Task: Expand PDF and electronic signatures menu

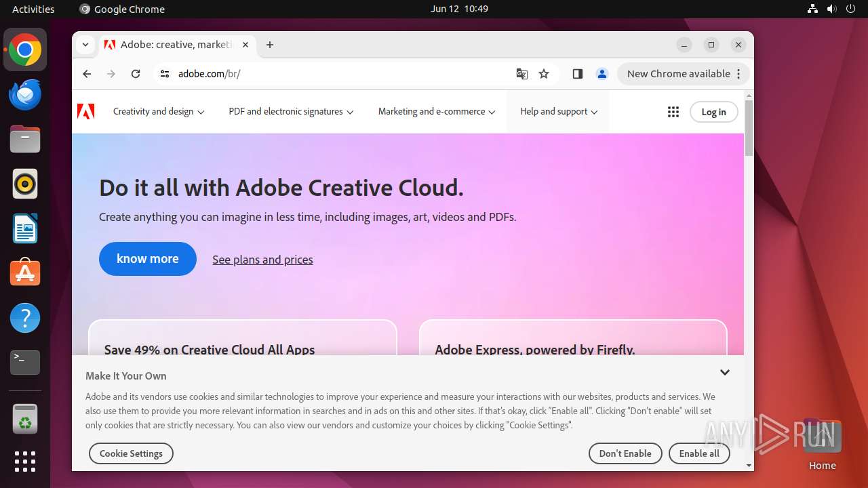Action: tap(291, 112)
